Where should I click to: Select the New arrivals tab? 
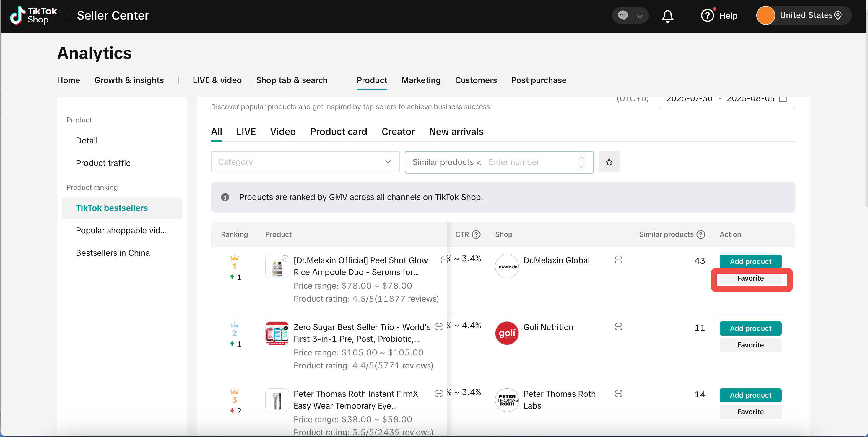point(456,132)
